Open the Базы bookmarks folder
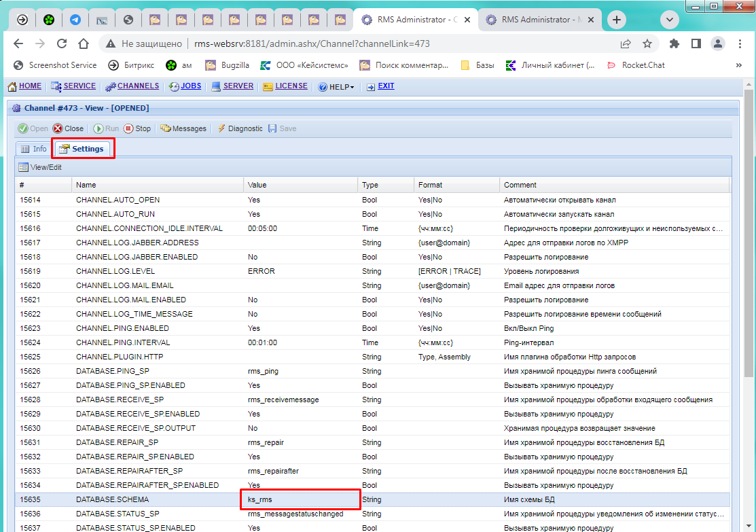 pyautogui.click(x=478, y=65)
